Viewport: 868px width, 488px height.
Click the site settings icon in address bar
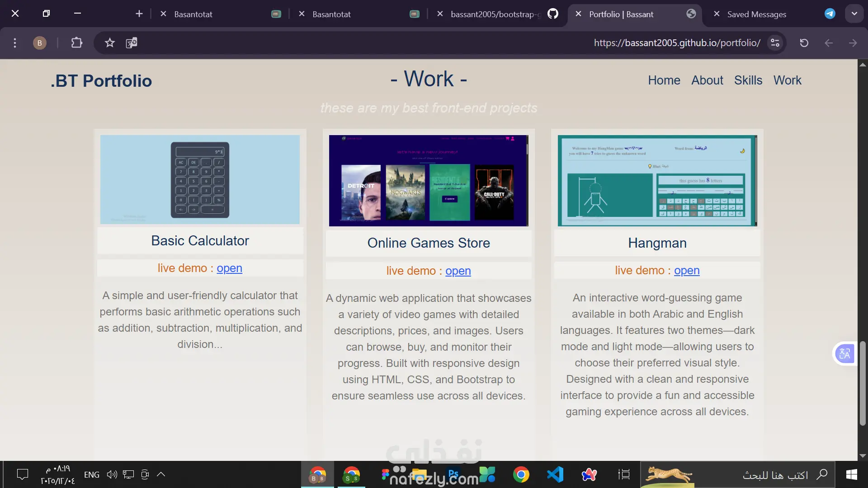point(775,43)
